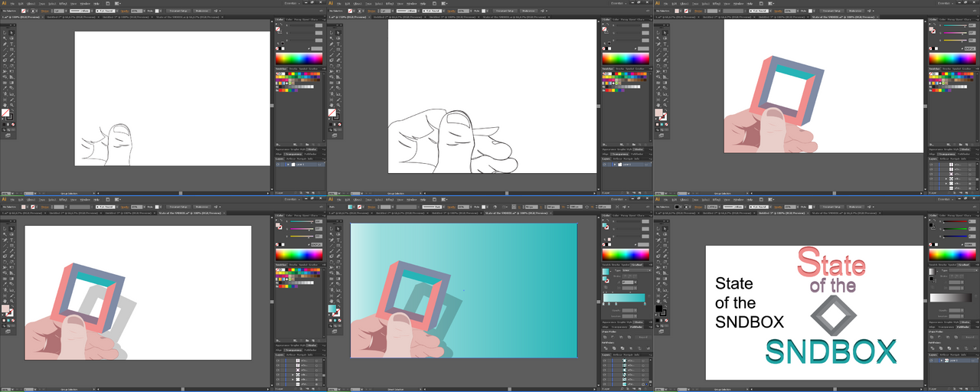This screenshot has height=392, width=980.
Task: Open gradient Type dropdown in SNDBOX text window
Action: [962, 270]
